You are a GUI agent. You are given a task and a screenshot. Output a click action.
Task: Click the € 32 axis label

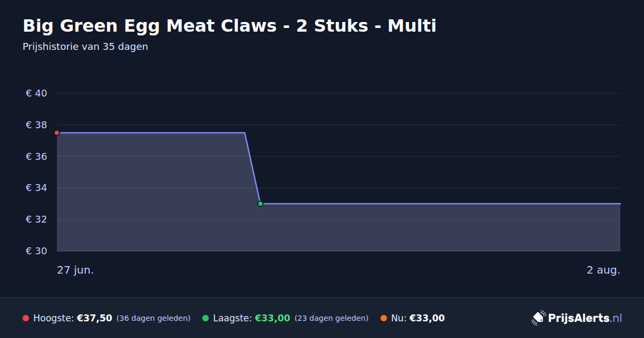point(36,219)
